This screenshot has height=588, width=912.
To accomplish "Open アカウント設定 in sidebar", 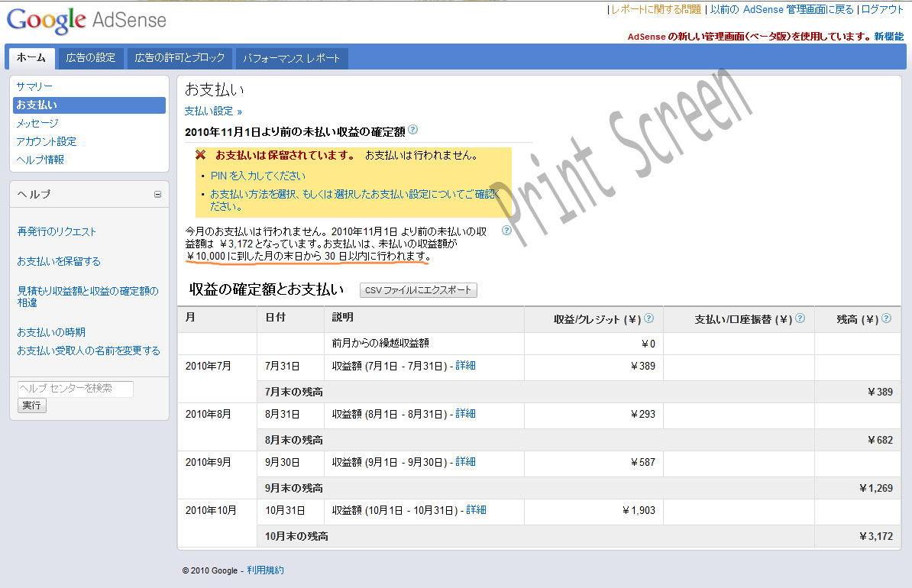I will point(47,141).
